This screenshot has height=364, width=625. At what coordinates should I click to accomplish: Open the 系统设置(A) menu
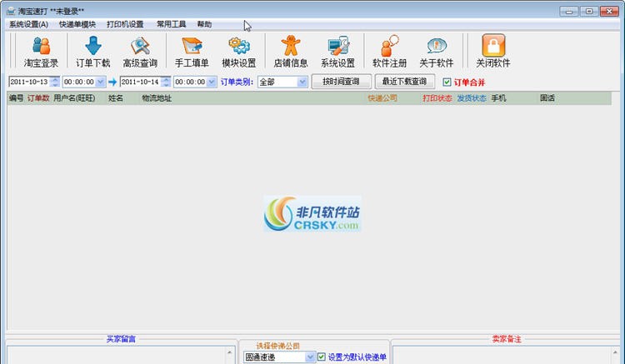click(x=28, y=24)
